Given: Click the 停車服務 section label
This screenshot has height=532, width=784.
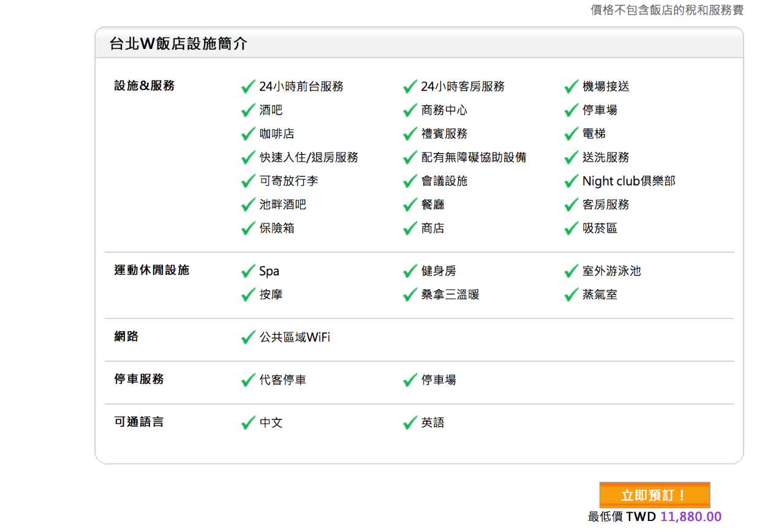Looking at the screenshot, I should click(139, 379).
